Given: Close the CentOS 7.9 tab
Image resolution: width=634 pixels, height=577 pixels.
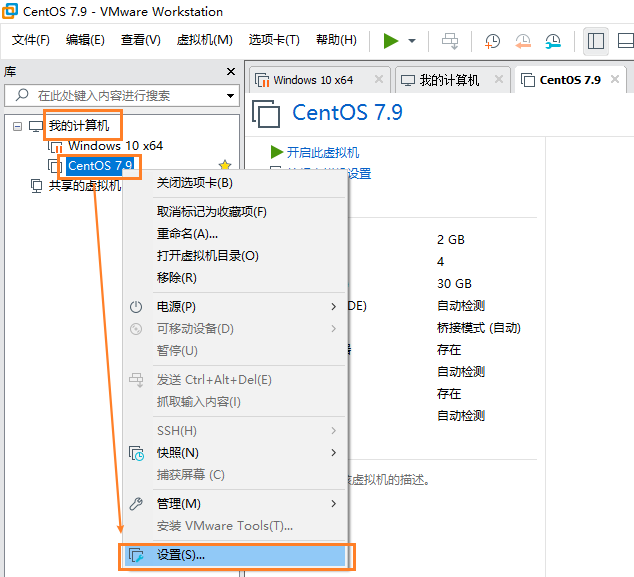Looking at the screenshot, I should (615, 79).
